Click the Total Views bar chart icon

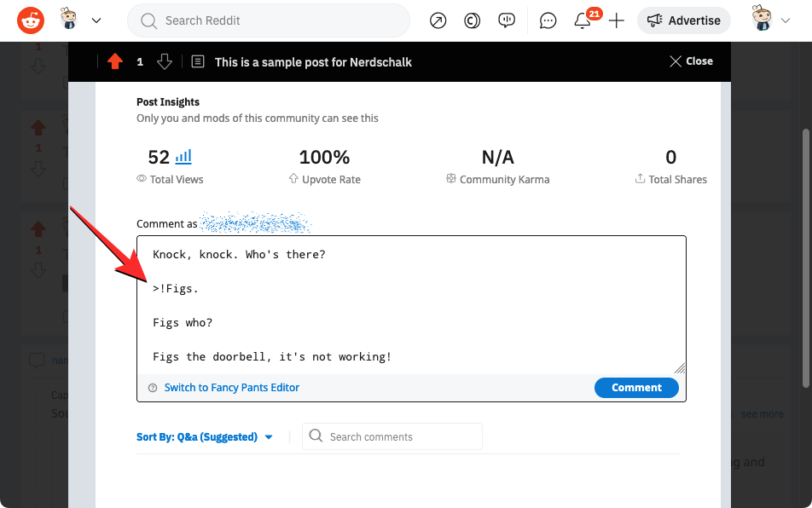point(183,157)
